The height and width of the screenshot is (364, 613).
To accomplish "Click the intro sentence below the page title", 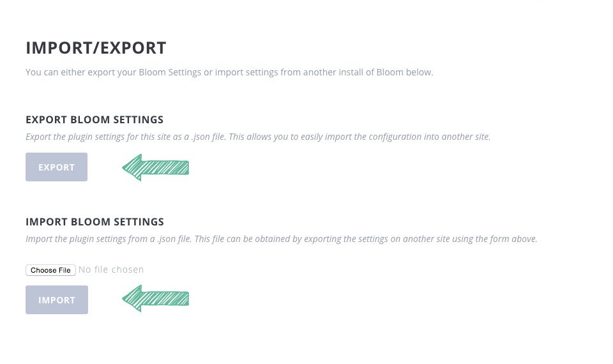I will (229, 72).
